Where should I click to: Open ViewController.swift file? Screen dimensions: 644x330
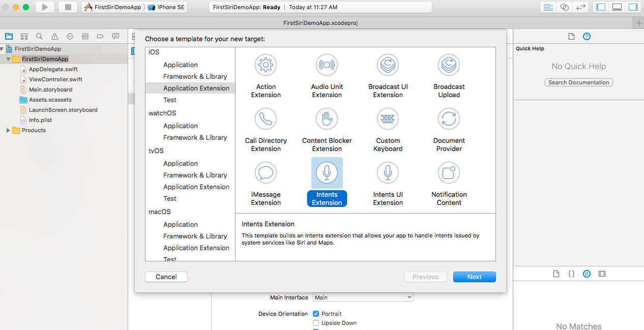coord(55,79)
